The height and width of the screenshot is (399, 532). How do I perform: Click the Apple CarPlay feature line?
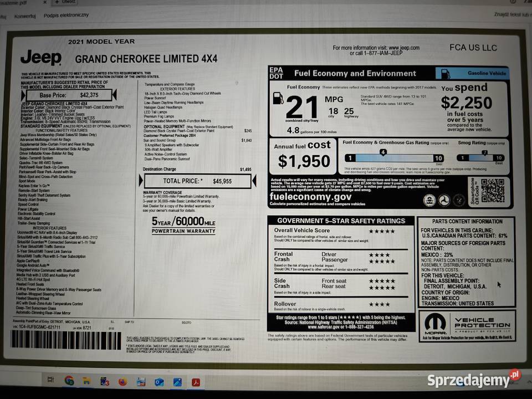28,261
